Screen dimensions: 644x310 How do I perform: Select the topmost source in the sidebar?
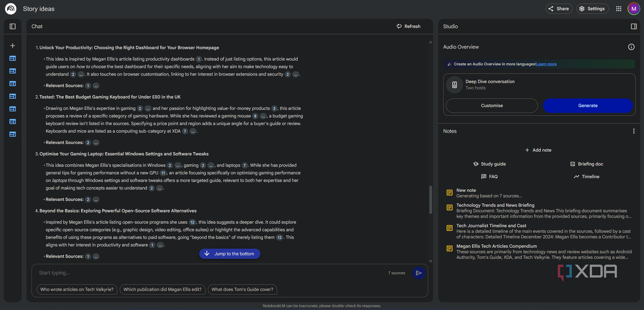point(12,58)
